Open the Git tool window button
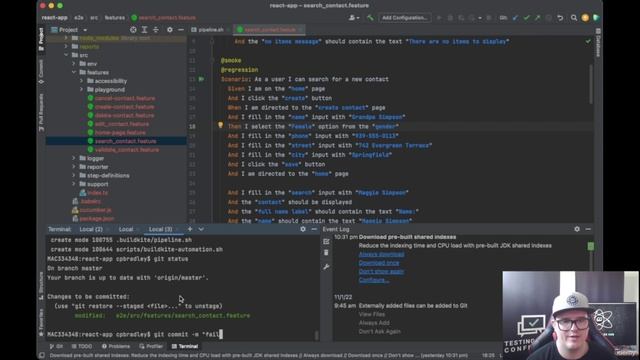Screen dimensions: 640x360 (57, 346)
